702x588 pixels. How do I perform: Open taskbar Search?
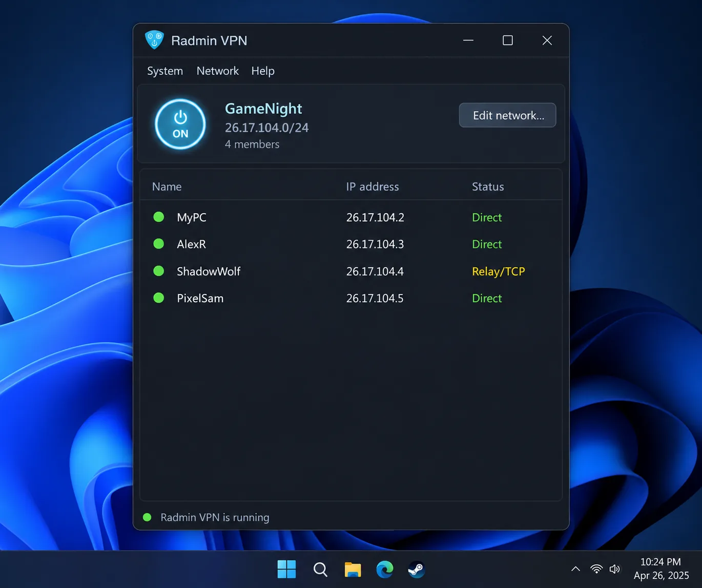320,569
